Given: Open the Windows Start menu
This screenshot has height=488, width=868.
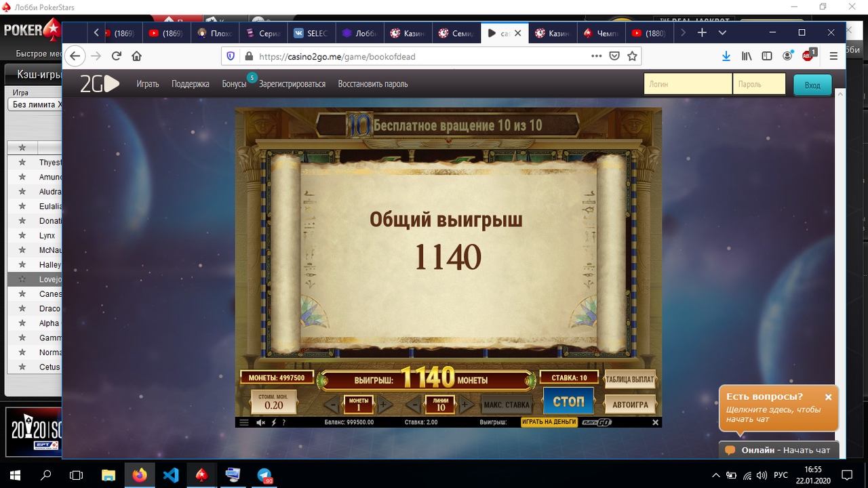Looking at the screenshot, I should tap(15, 474).
